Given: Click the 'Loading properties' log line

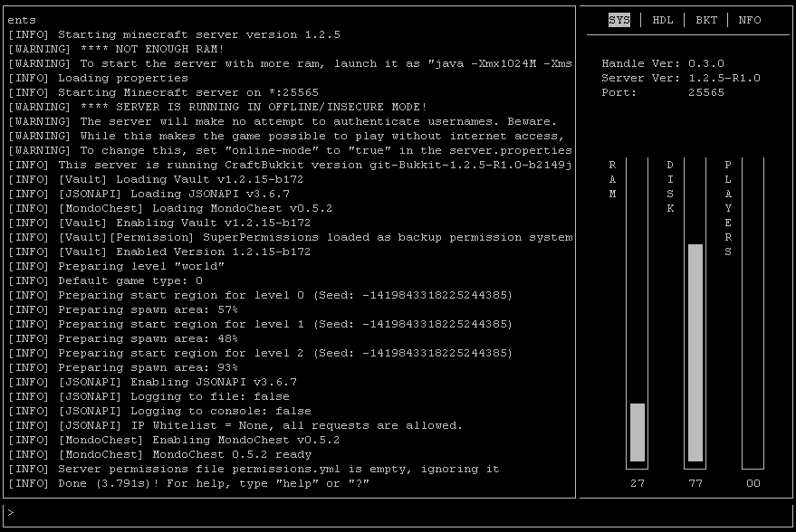Looking at the screenshot, I should coord(98,78).
